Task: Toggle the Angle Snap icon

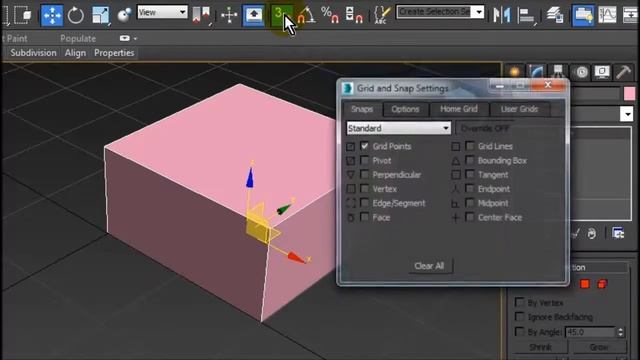Action: tap(306, 16)
